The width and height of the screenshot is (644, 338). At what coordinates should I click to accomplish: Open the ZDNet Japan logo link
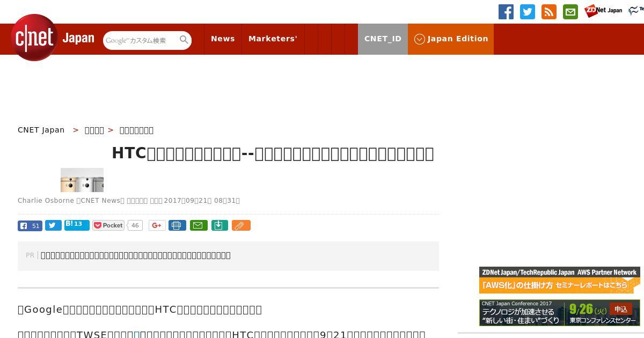click(x=603, y=11)
